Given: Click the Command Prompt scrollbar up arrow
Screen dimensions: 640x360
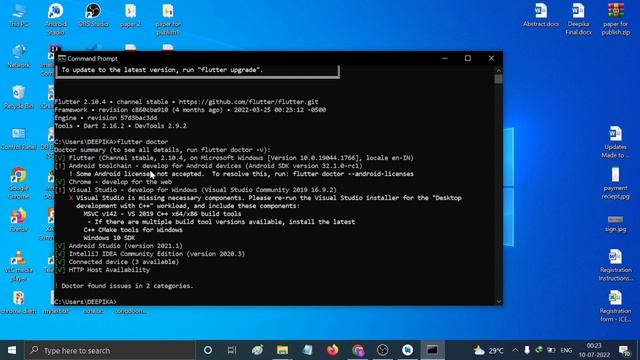Looking at the screenshot, I should coord(498,70).
